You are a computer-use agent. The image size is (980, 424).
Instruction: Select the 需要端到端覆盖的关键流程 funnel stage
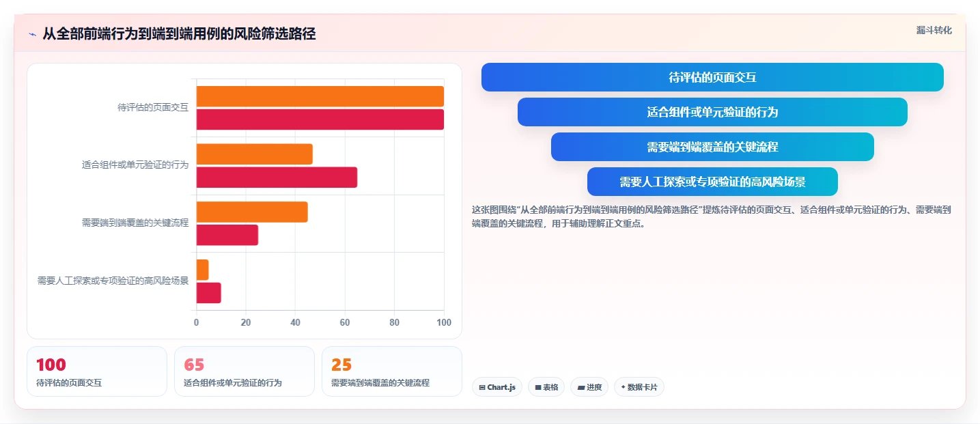tap(712, 147)
